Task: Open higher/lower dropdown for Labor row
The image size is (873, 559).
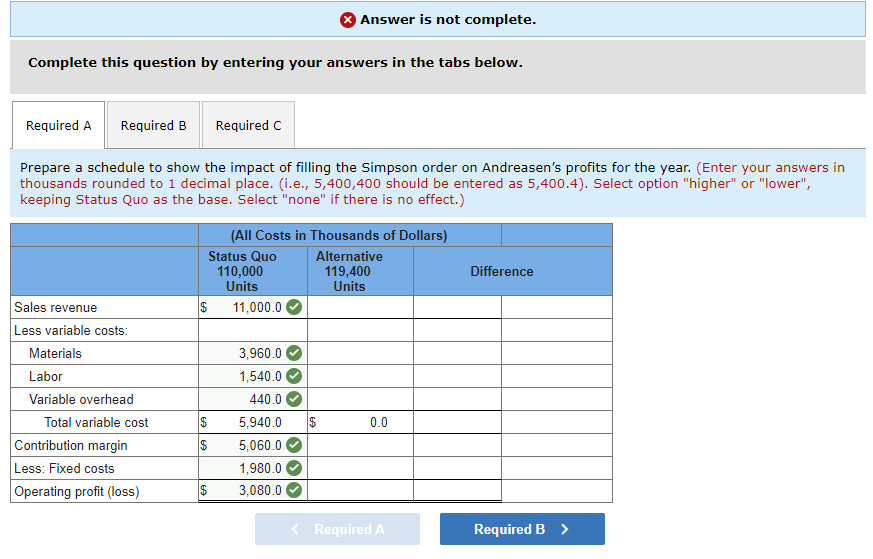Action: [557, 376]
